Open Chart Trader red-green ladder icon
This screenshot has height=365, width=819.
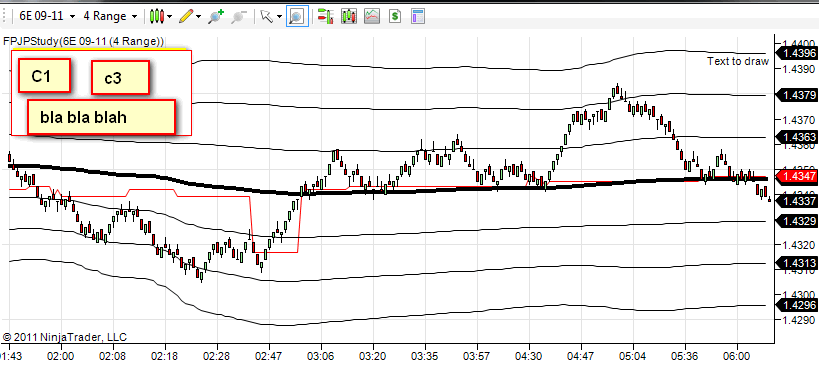click(326, 16)
